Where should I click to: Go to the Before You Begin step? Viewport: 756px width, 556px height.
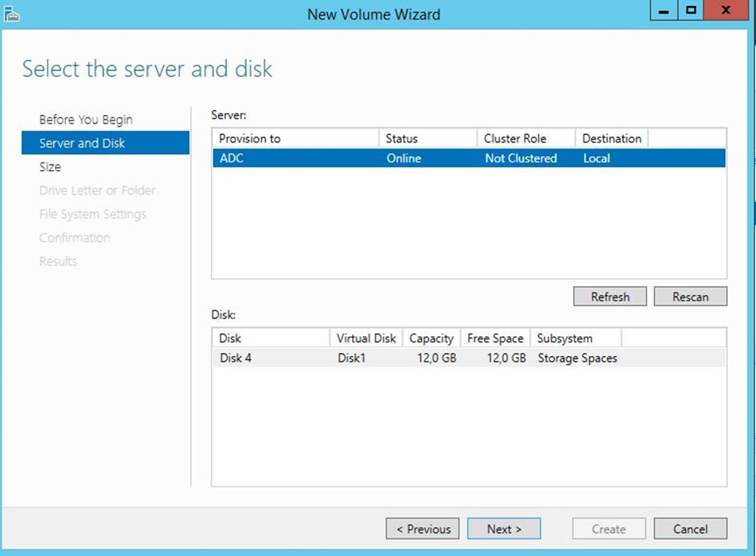tap(86, 120)
